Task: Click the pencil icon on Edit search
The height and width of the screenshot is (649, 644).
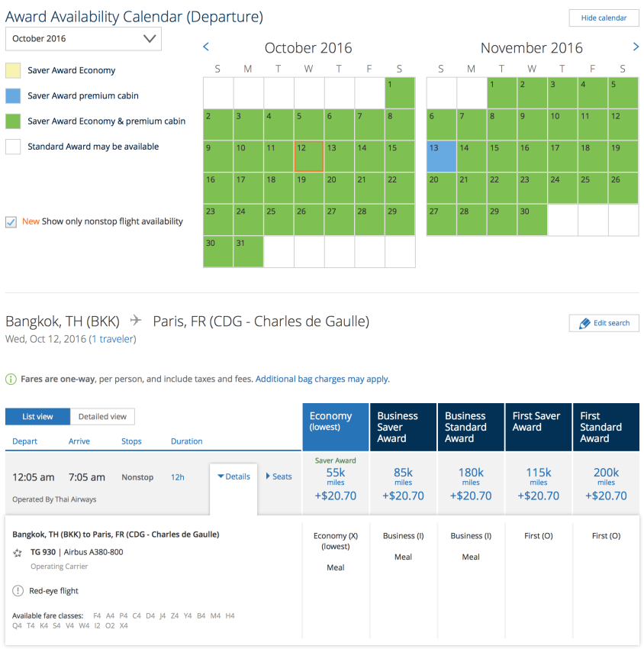Action: 584,323
